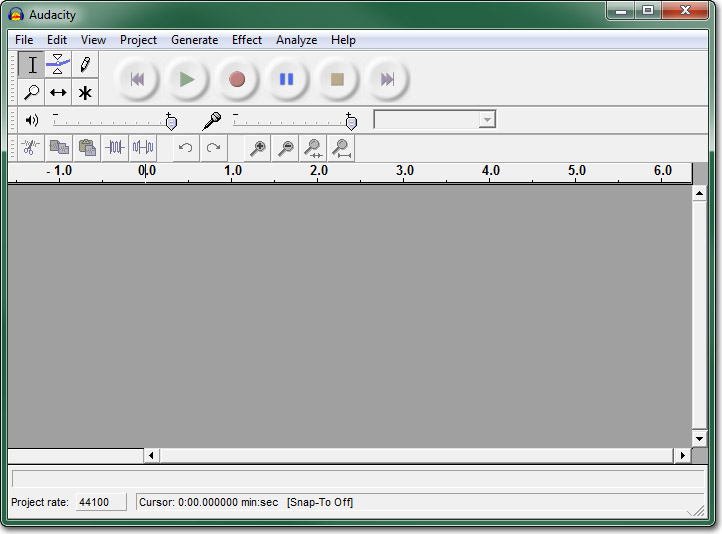Image resolution: width=722 pixels, height=534 pixels.
Task: Open the Analyze menu
Action: [297, 40]
